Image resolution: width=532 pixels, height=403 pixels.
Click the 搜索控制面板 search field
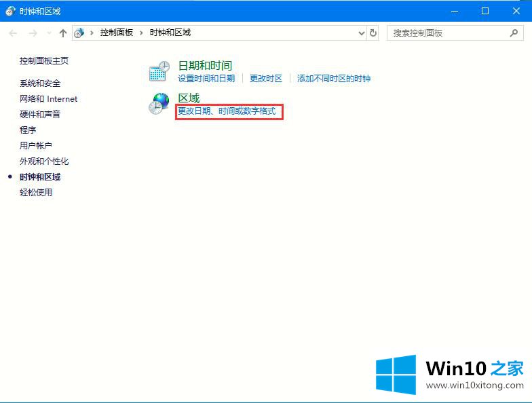click(x=448, y=33)
